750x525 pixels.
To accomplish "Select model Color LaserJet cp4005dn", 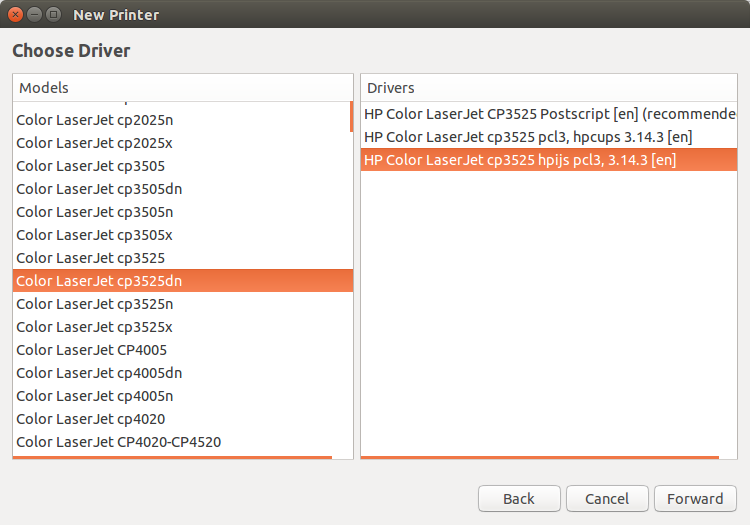I will coord(182,372).
